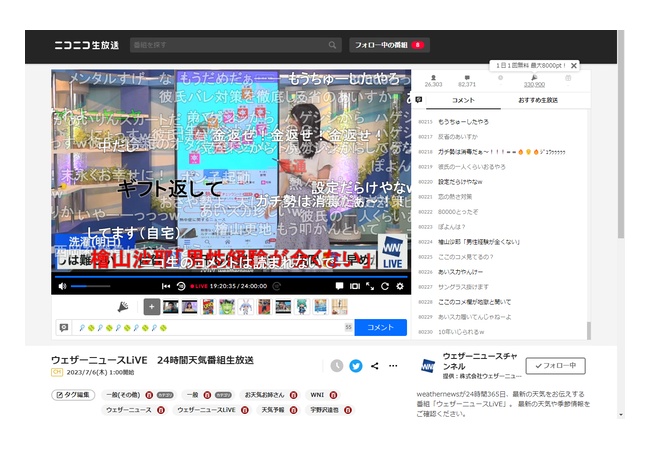Click the タグ編集 button
The width and height of the screenshot is (650, 450).
pyautogui.click(x=73, y=395)
